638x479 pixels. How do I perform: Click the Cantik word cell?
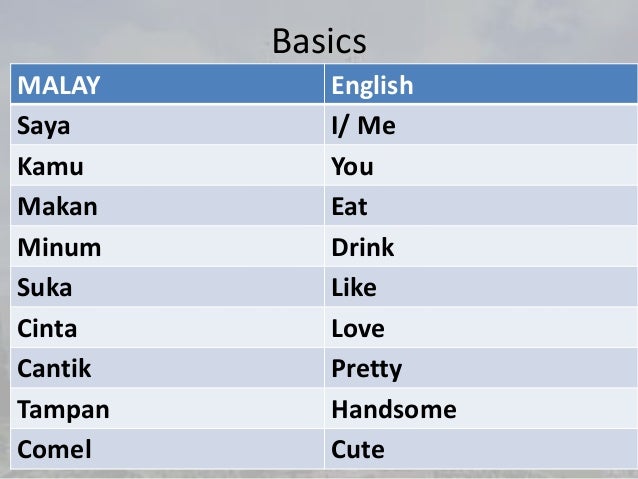click(x=167, y=367)
